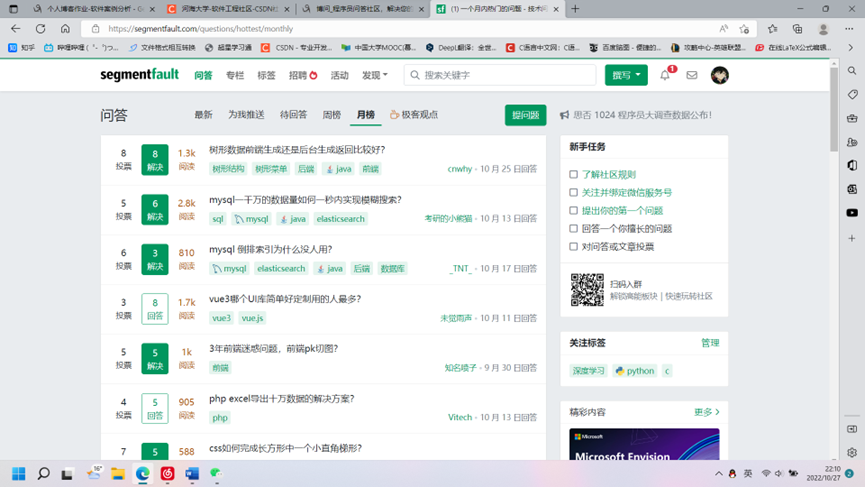
Task: Tick the 提出你的第一个问题 checkbox
Action: click(574, 211)
